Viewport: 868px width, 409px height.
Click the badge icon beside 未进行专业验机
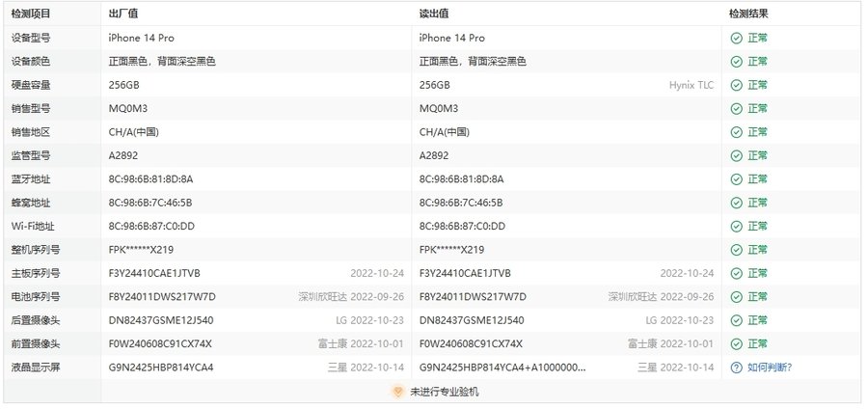pyautogui.click(x=397, y=392)
